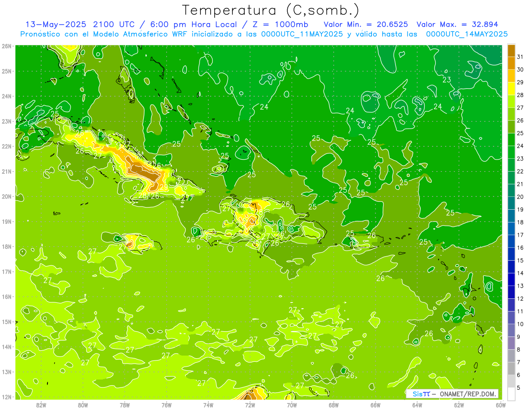Click the 13N latitude axis label
Viewport: 532px width, 411px height.
click(x=7, y=372)
